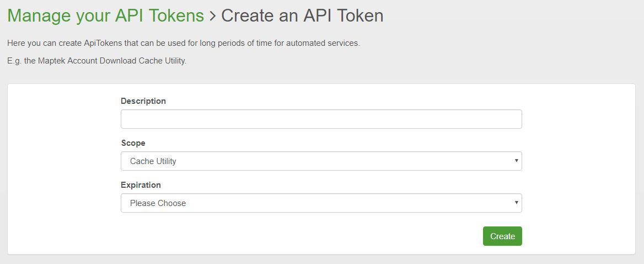
Task: Click the breadcrumb chevron separator in the title
Action: (213, 16)
